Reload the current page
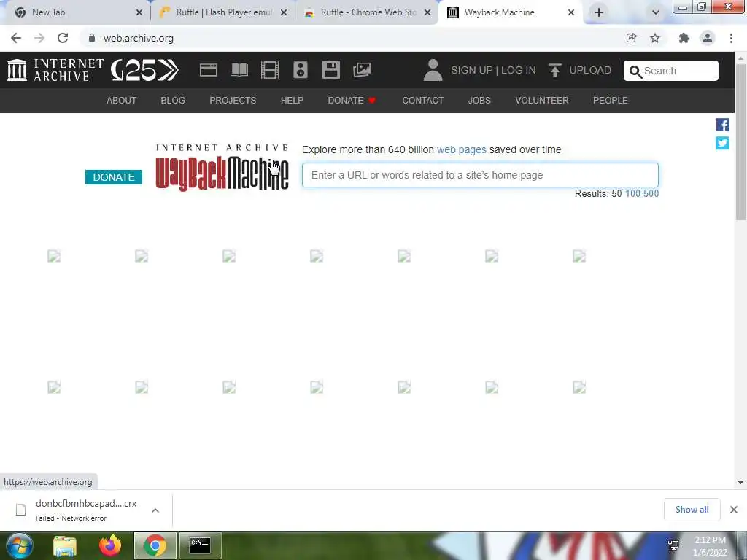Viewport: 747px width, 560px height. (63, 38)
